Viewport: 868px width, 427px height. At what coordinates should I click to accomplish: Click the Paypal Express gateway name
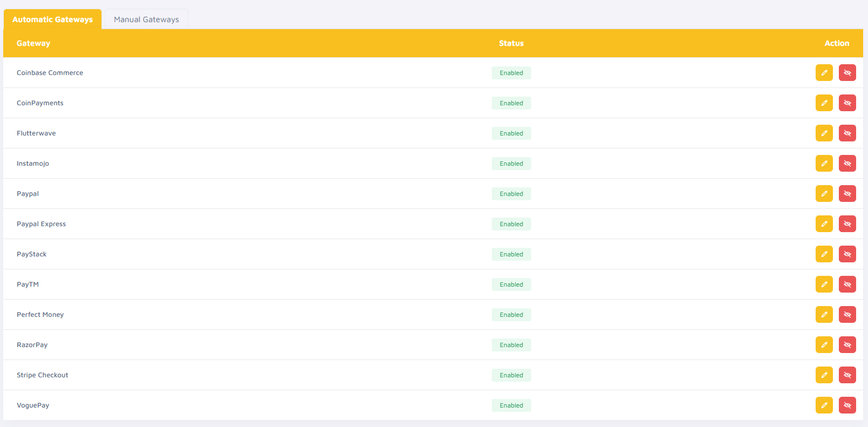pos(41,224)
